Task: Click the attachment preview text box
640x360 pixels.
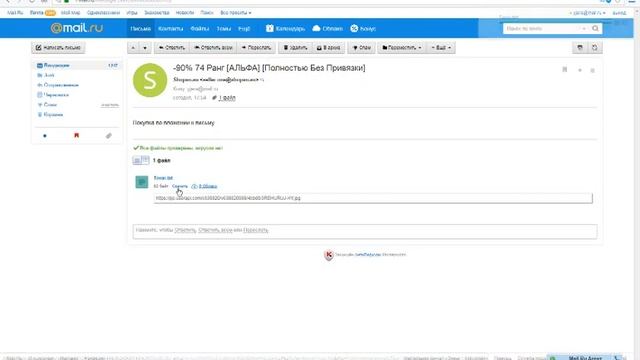Action: 373,198
